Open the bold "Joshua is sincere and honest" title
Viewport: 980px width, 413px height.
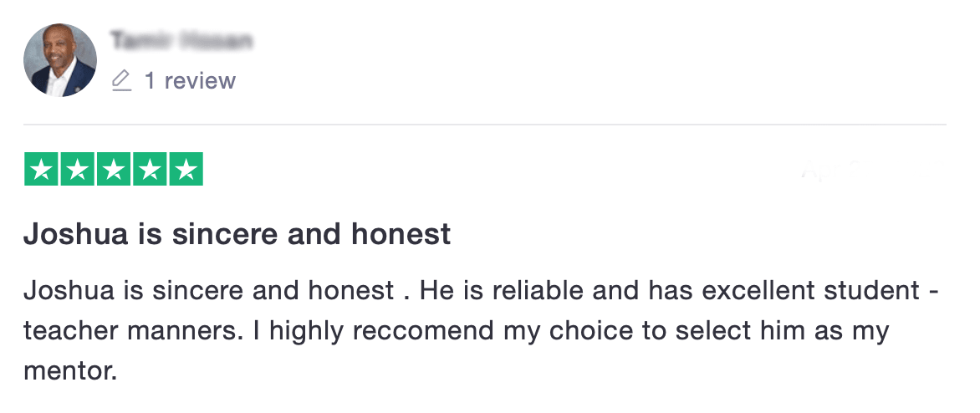(x=237, y=234)
